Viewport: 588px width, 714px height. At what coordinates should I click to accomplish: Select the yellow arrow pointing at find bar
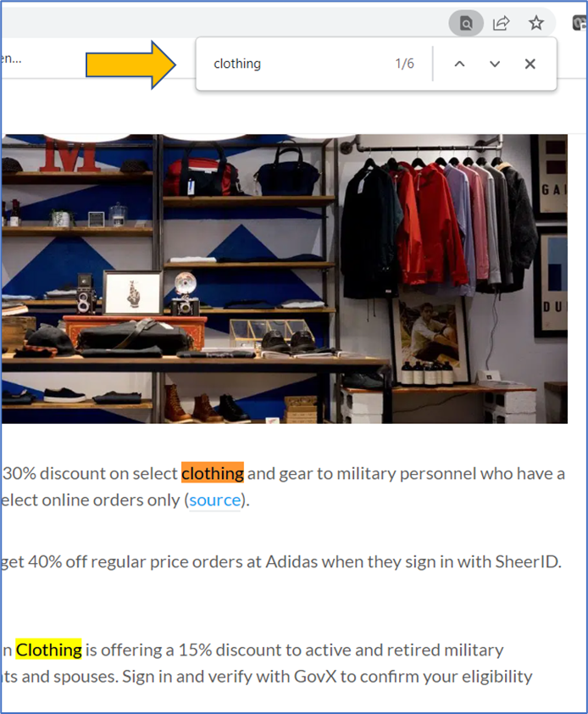click(130, 64)
